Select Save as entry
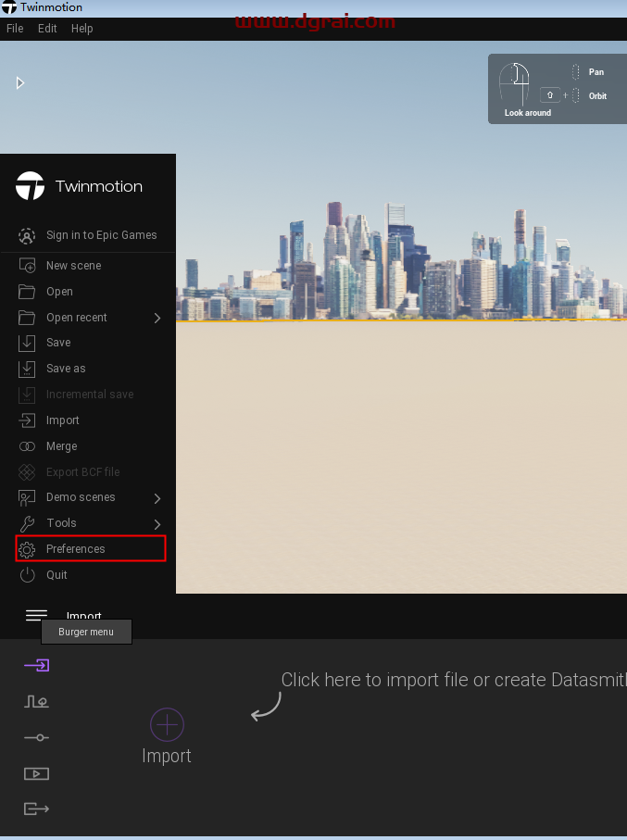 click(x=66, y=369)
